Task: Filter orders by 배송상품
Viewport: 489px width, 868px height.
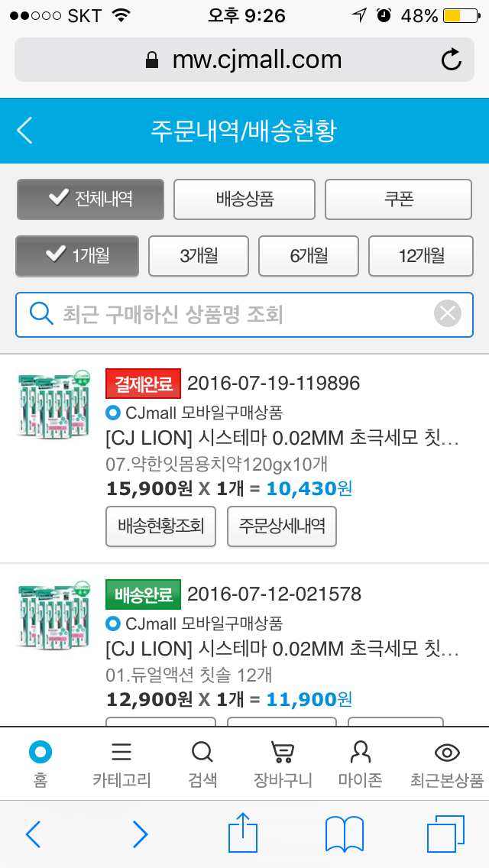Action: click(244, 199)
